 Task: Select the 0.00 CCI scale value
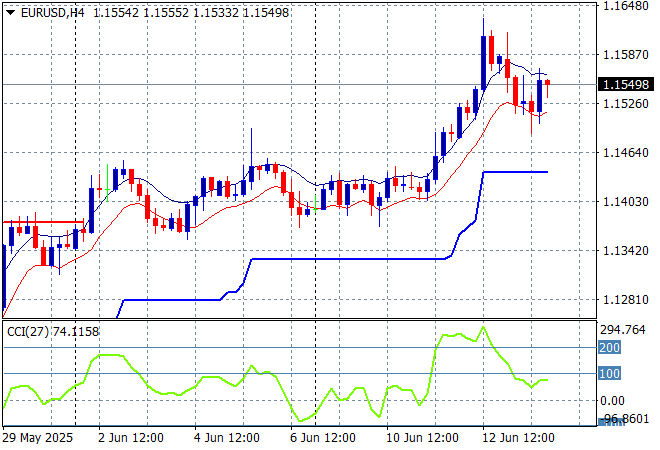[x=612, y=400]
